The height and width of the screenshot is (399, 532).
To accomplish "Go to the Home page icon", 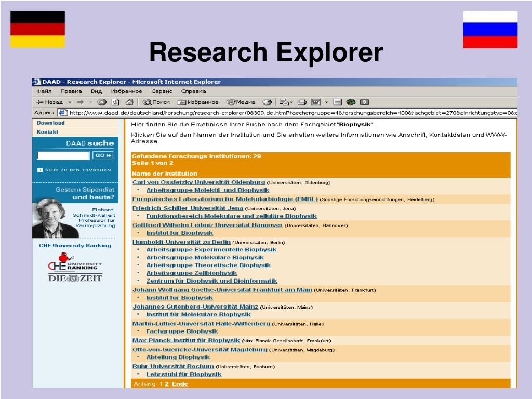I will pos(129,102).
